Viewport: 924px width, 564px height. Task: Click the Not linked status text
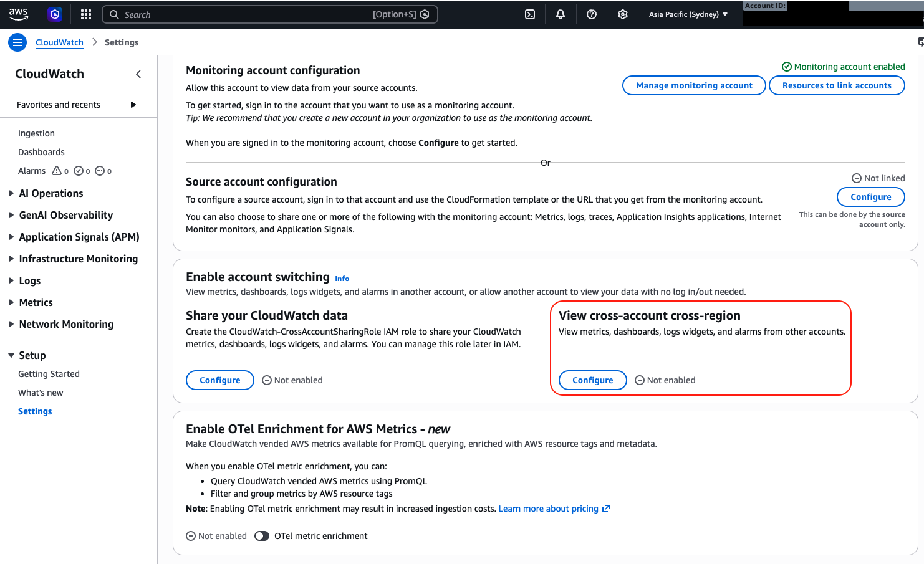[x=878, y=178]
